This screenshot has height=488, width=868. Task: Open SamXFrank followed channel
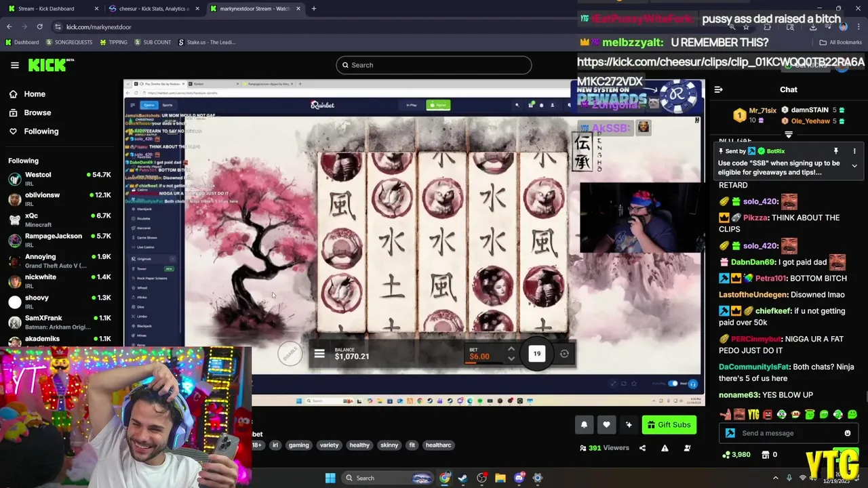60,322
